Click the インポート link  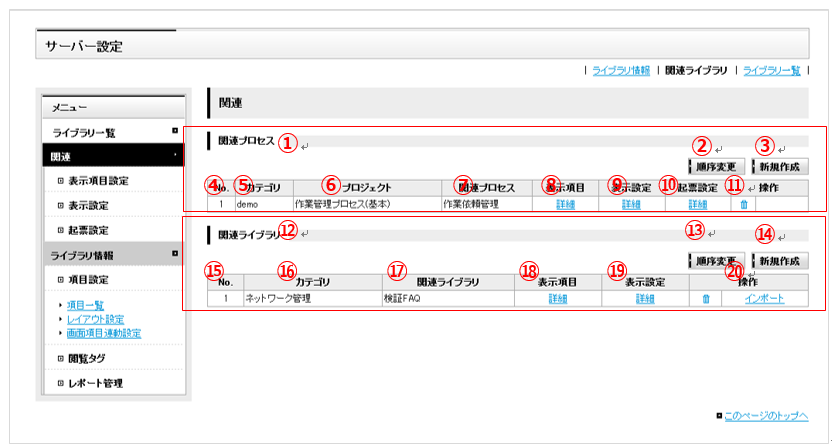click(764, 299)
